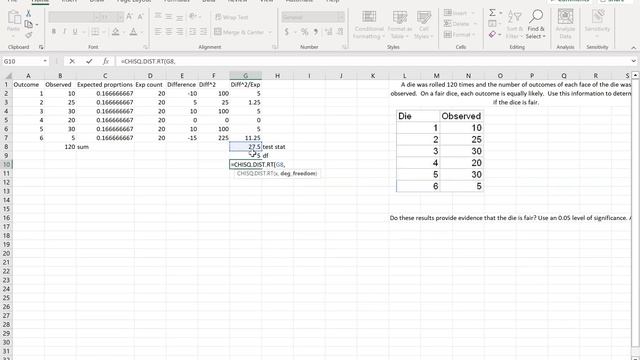Viewport: 640px width, 360px height.
Task: Open Format as Table gallery
Action: 400,25
